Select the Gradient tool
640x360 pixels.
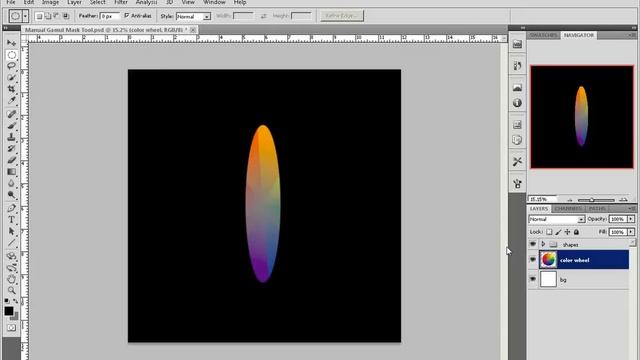tap(11, 172)
